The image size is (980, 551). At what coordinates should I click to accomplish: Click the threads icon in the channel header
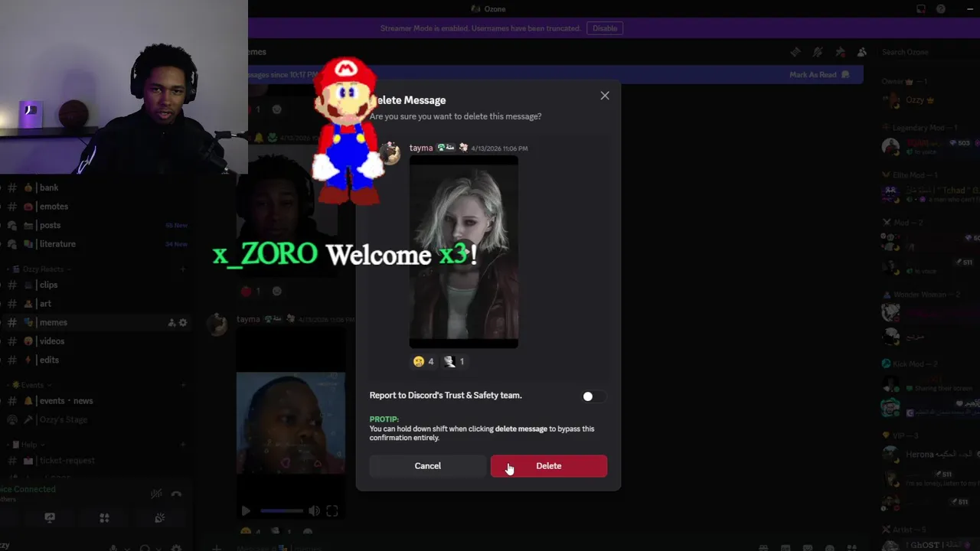[795, 52]
